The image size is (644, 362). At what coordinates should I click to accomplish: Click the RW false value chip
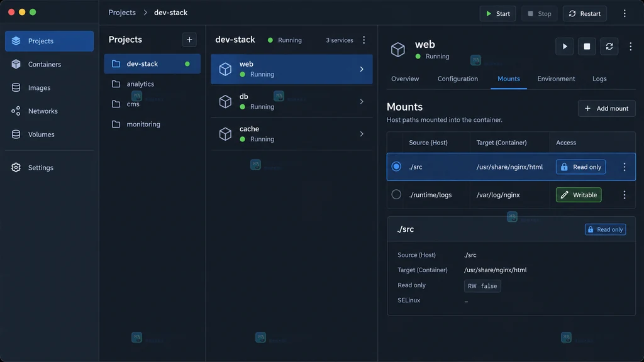pos(482,286)
